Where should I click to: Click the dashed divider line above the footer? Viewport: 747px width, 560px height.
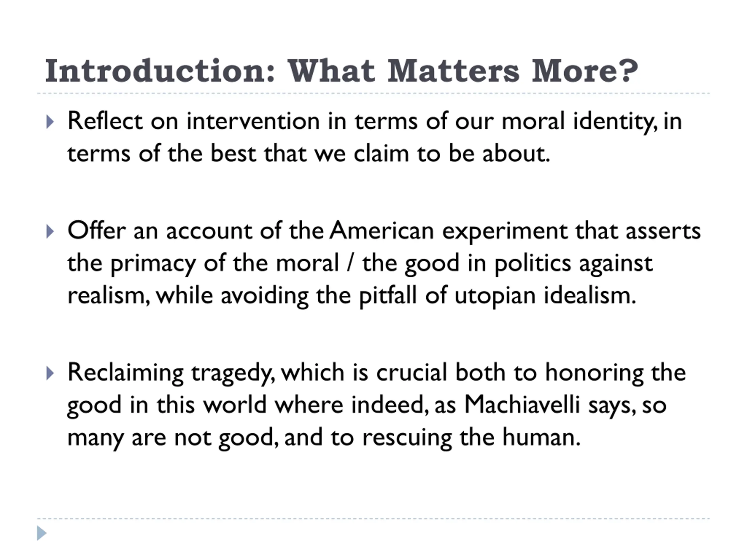[x=373, y=519]
